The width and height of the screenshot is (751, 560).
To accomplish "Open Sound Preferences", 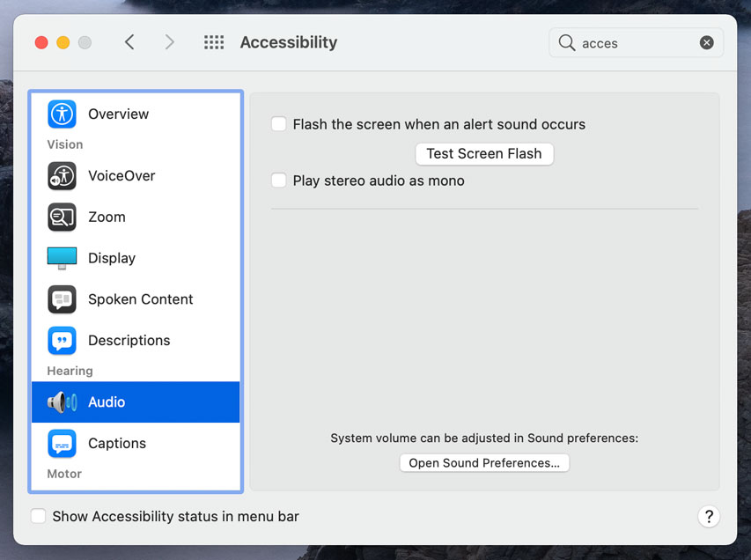I will coord(483,462).
